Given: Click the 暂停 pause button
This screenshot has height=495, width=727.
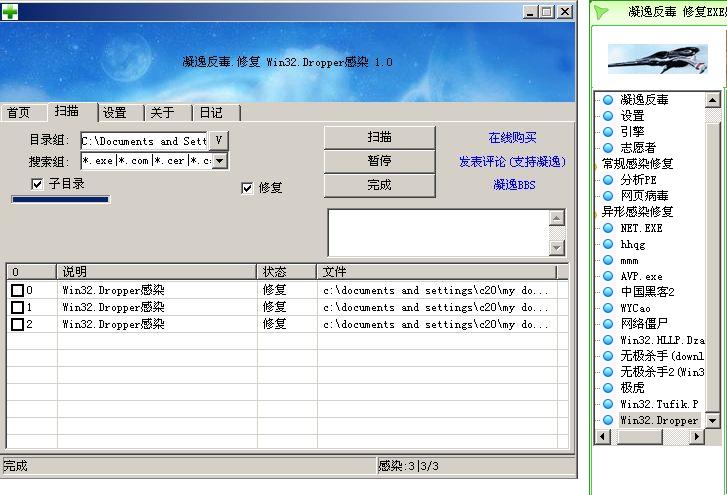Looking at the screenshot, I should [379, 161].
